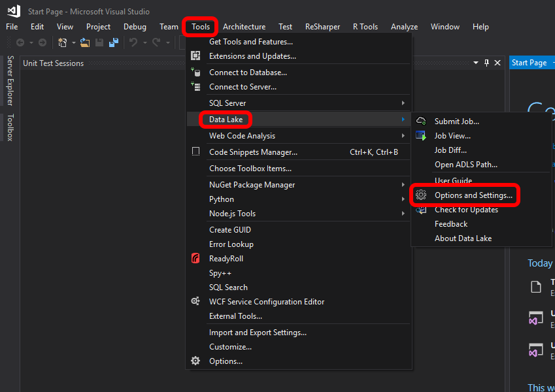
Task: Open the File menu
Action: [12, 27]
